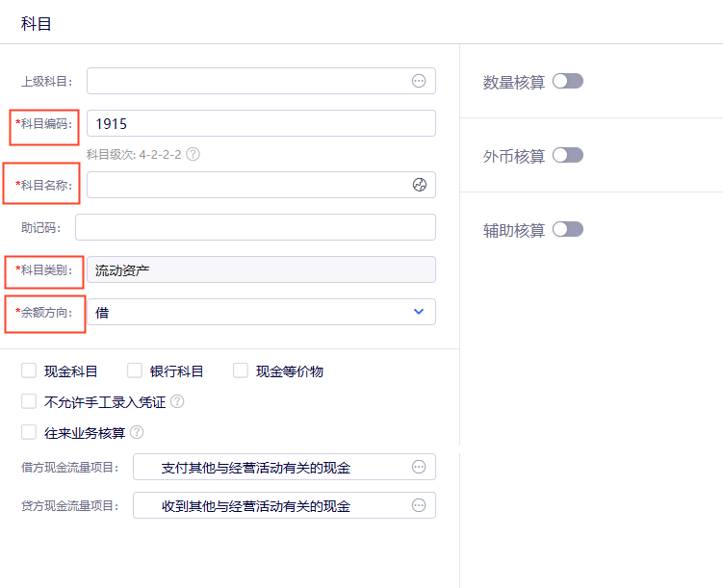This screenshot has width=723, height=588.
Task: Check the 银行科目 checkbox
Action: pyautogui.click(x=135, y=371)
